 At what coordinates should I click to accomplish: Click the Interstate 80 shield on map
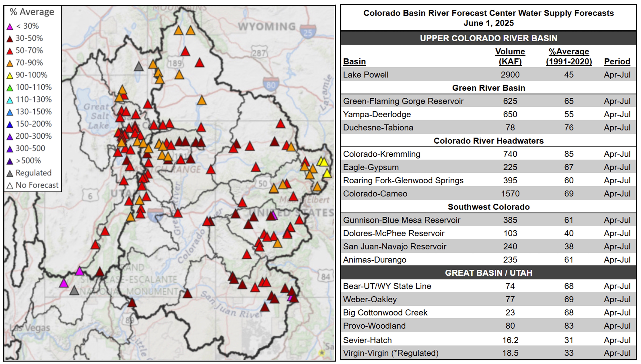[271, 84]
